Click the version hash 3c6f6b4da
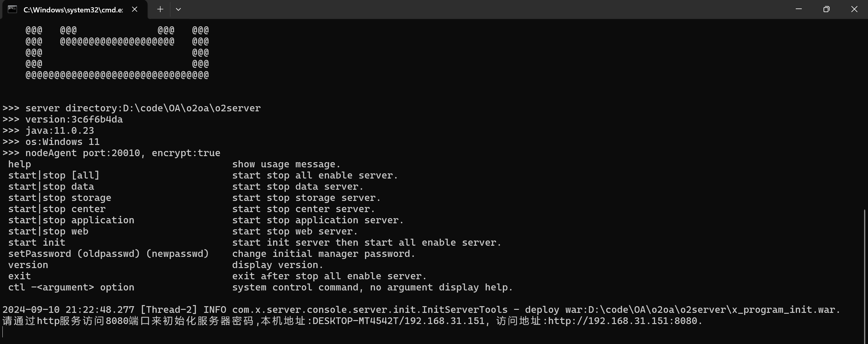This screenshot has height=344, width=868. (x=97, y=120)
